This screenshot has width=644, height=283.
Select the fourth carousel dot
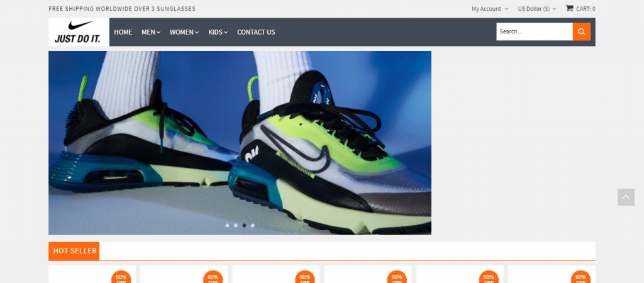coord(253,226)
